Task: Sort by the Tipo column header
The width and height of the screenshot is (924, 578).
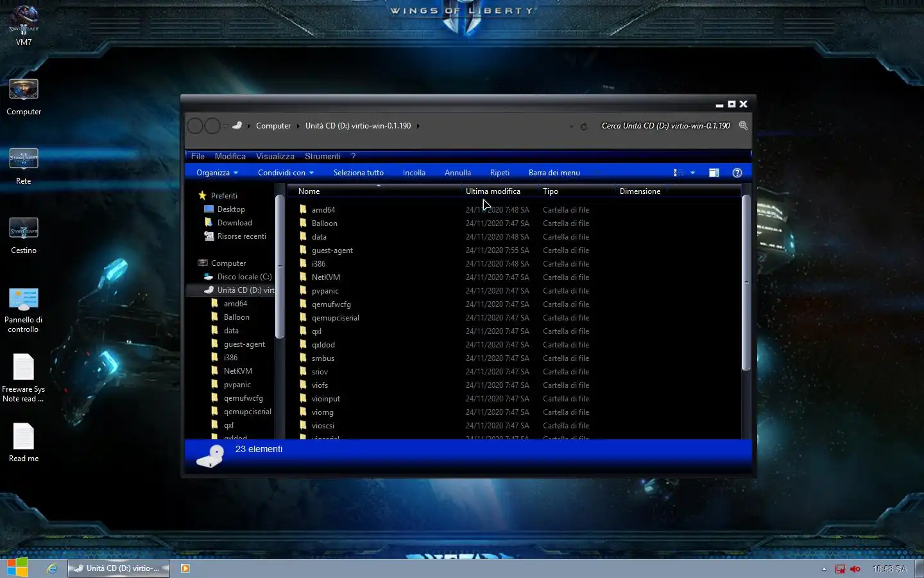Action: click(577, 191)
